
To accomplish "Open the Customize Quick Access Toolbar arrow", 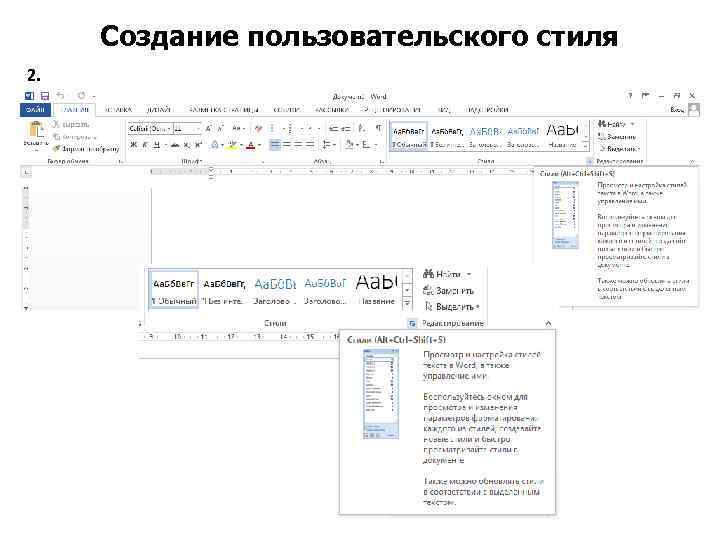I will [x=94, y=96].
